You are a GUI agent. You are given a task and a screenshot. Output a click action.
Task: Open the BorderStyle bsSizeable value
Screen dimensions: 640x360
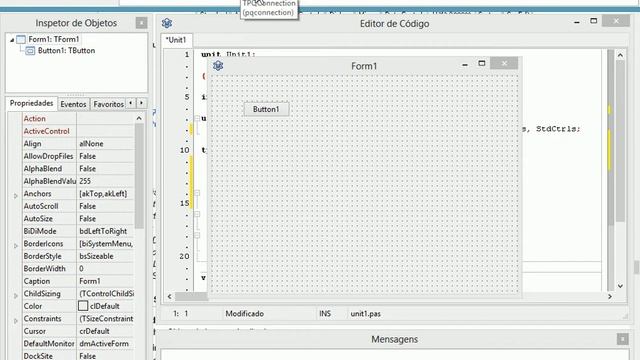(x=106, y=256)
